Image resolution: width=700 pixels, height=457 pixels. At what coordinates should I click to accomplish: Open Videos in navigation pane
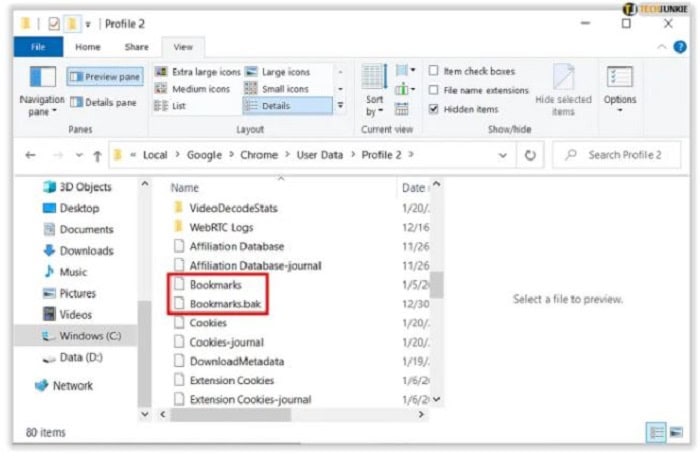[x=67, y=315]
